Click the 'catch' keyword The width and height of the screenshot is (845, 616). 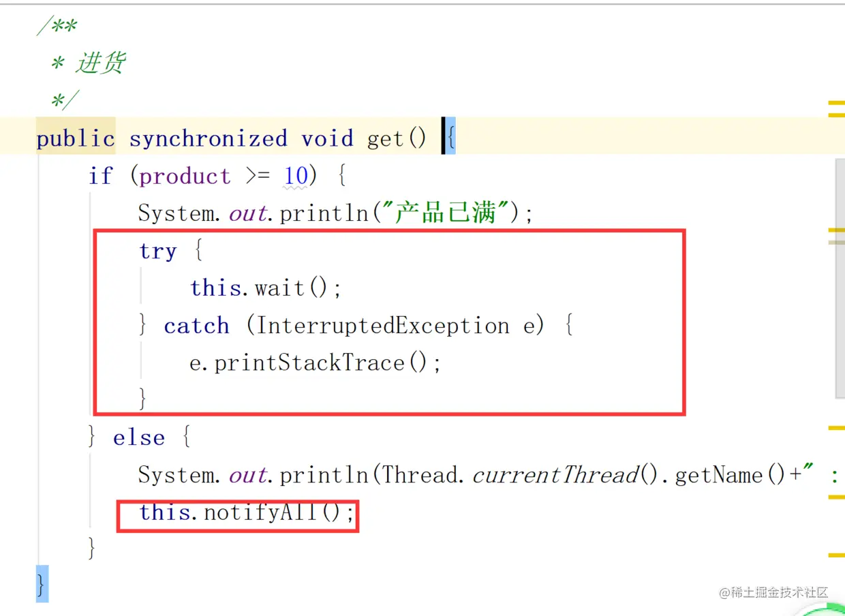[196, 326]
